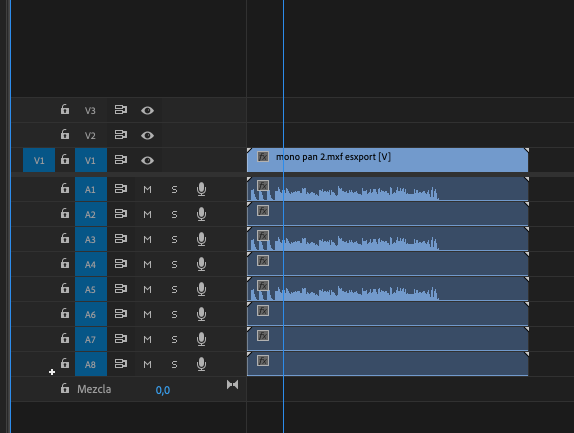The image size is (574, 433).
Task: Enable voice-over record on A5
Action: [201, 289]
